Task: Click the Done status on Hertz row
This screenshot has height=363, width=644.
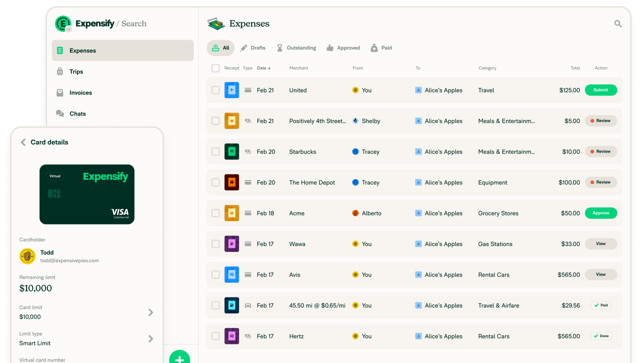Action: point(601,336)
